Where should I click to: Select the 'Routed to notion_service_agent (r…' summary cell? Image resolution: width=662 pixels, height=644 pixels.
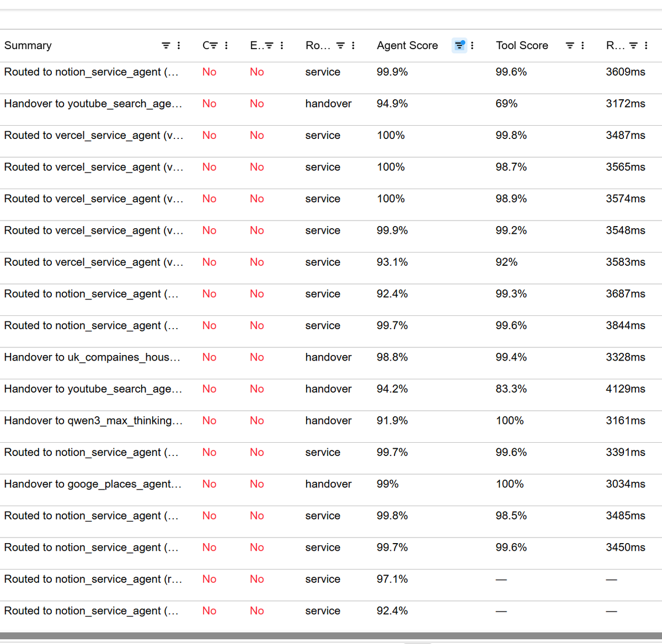(93, 579)
